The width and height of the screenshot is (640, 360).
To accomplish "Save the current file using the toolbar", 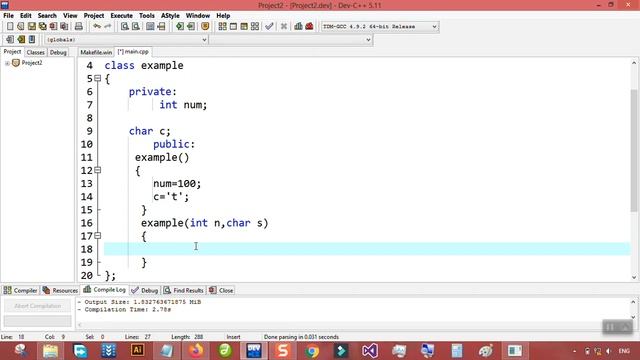I will coord(31,27).
